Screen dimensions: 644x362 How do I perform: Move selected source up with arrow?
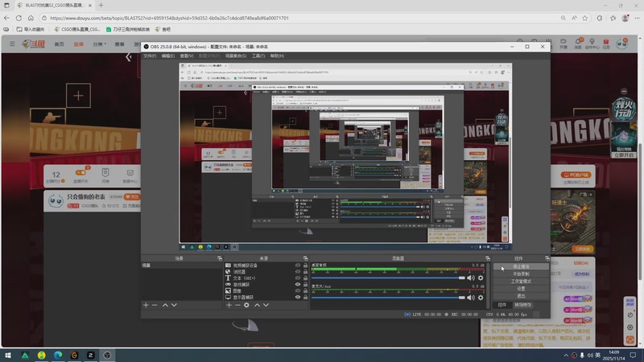coord(257,305)
